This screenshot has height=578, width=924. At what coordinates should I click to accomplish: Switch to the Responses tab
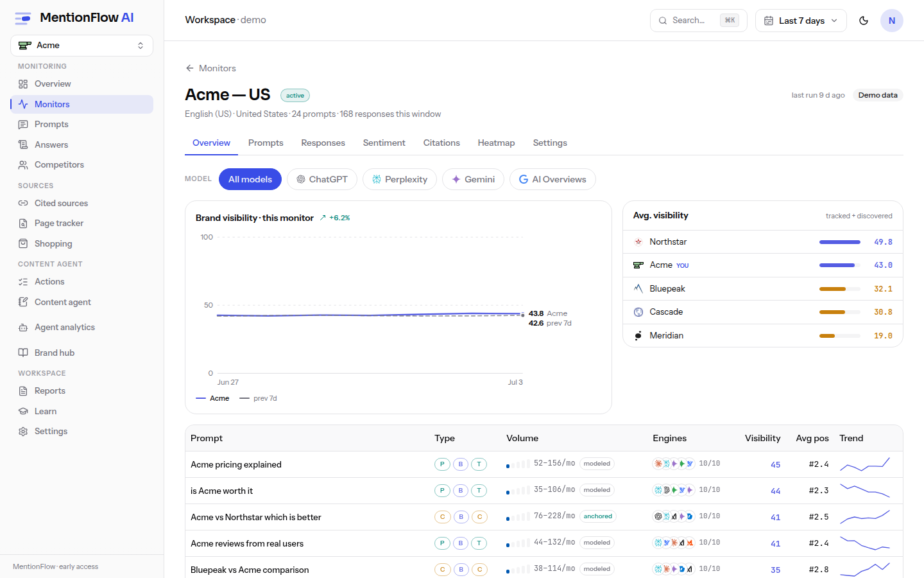[x=323, y=143]
